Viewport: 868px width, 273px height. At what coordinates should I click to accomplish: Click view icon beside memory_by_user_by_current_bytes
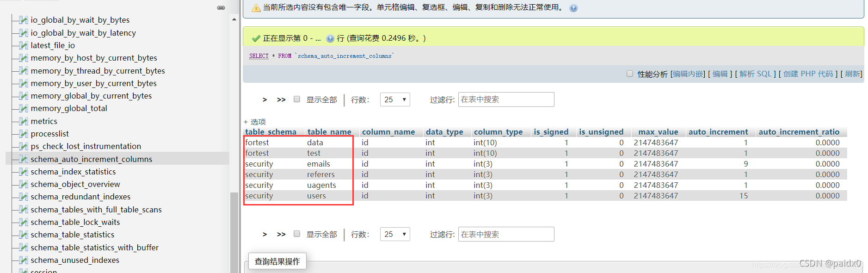point(24,83)
